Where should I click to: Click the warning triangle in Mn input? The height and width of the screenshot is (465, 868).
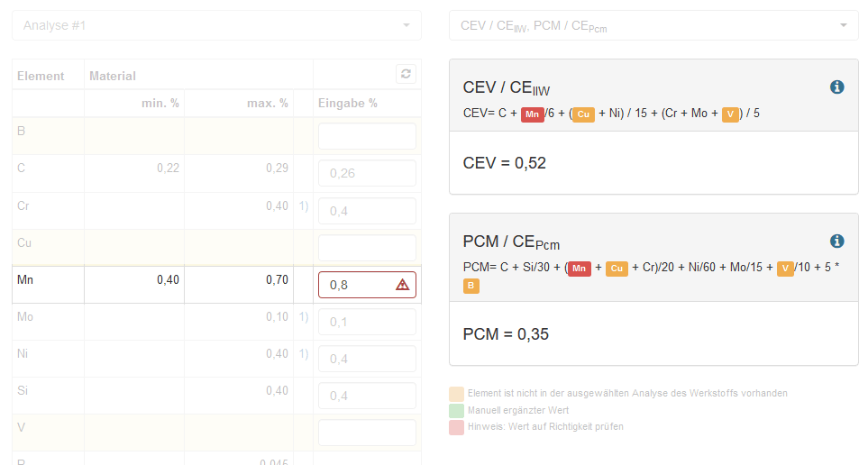click(x=402, y=285)
